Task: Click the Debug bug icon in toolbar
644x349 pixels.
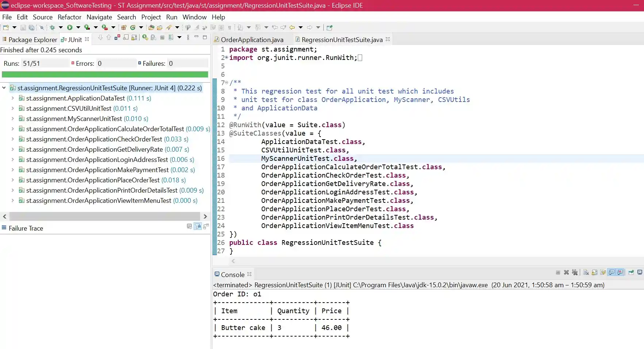Action: tap(52, 27)
